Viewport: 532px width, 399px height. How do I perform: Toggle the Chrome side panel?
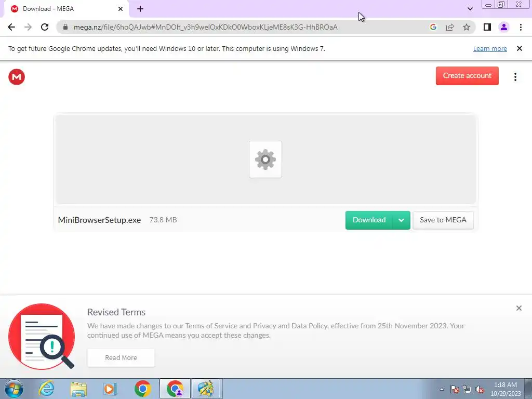487,27
